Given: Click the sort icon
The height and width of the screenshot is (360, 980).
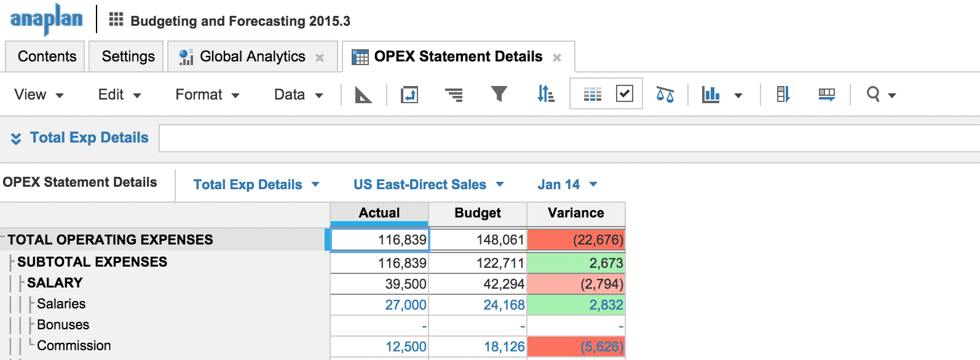Looking at the screenshot, I should (x=545, y=94).
